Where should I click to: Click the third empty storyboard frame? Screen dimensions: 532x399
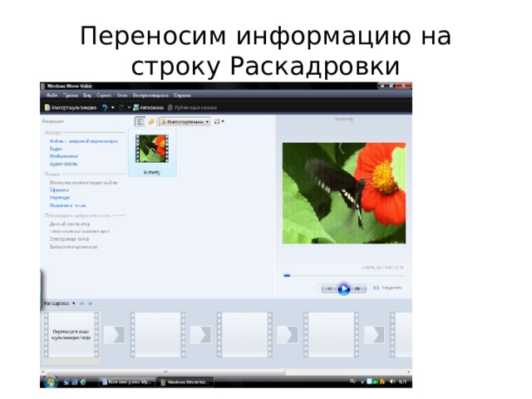244,334
